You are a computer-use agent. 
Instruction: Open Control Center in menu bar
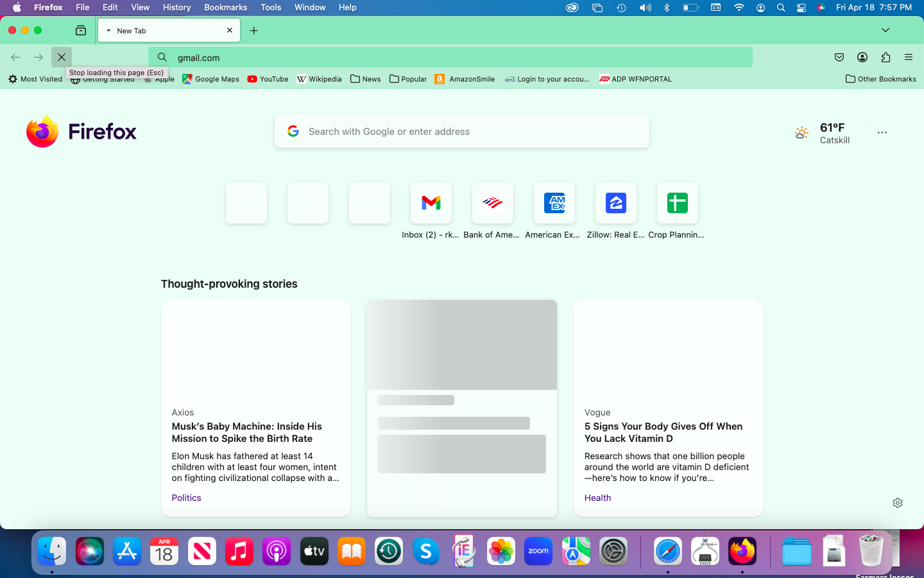pos(801,7)
